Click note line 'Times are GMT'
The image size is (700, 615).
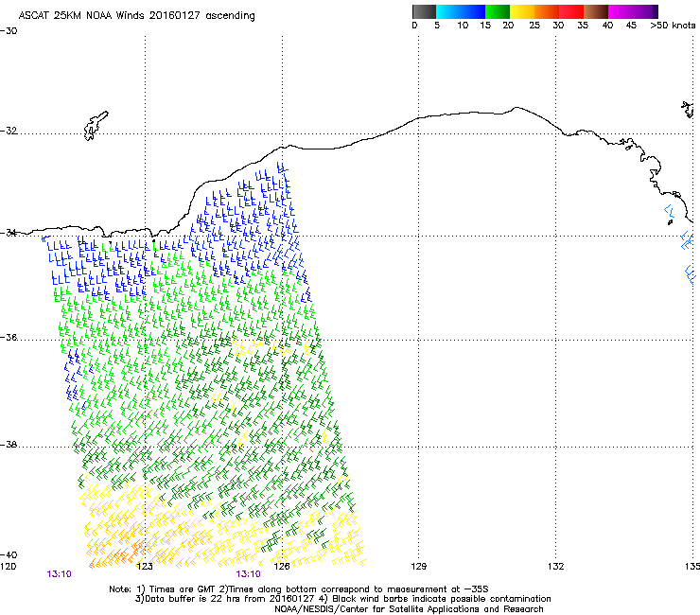183,589
